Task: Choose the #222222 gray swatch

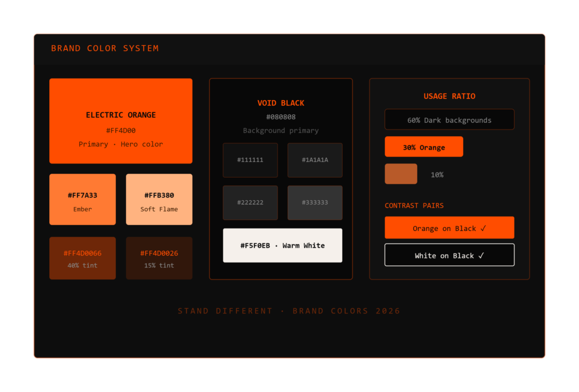Action: point(250,203)
